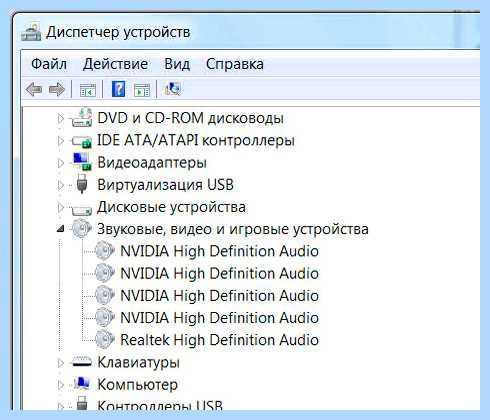This screenshot has width=490, height=420.
Task: Select the Видеоадаптеры category label
Action: (152, 163)
